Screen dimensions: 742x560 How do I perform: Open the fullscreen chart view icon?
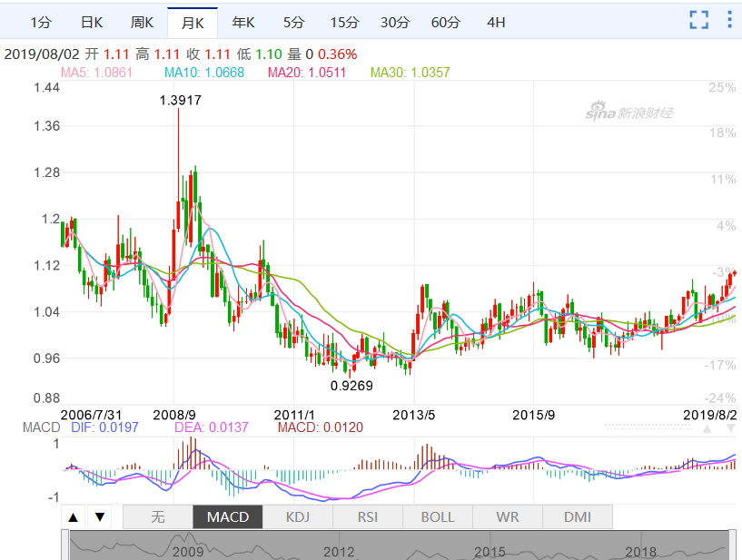[x=699, y=20]
